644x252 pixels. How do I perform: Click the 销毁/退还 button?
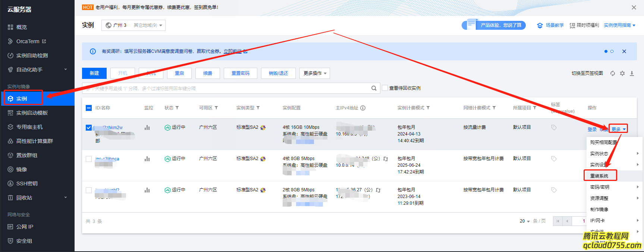[279, 73]
